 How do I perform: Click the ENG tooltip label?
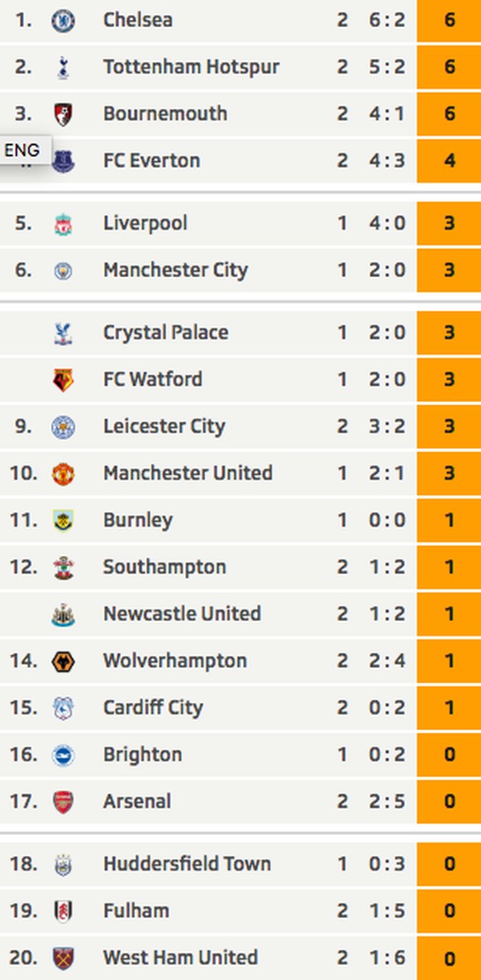pyautogui.click(x=21, y=150)
